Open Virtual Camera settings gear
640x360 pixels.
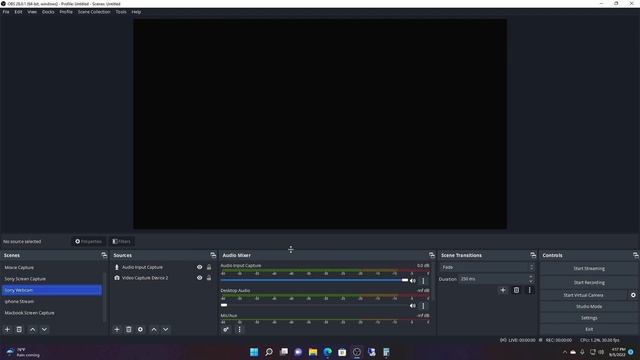coord(633,295)
